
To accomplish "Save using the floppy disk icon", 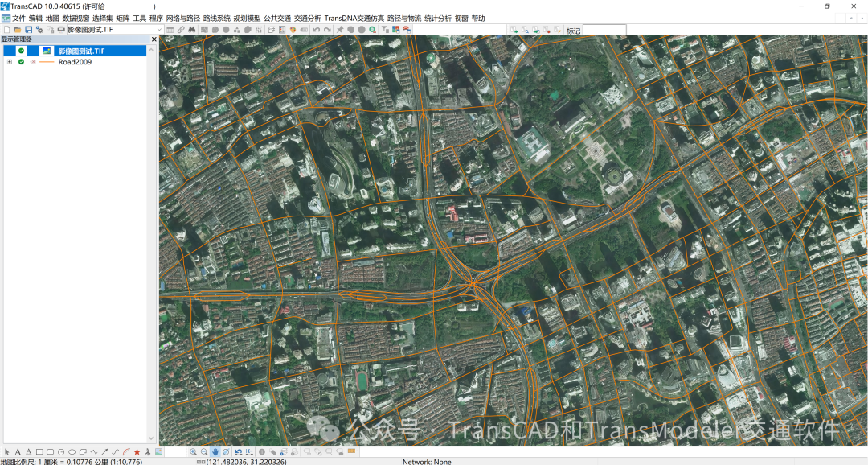I will point(28,30).
